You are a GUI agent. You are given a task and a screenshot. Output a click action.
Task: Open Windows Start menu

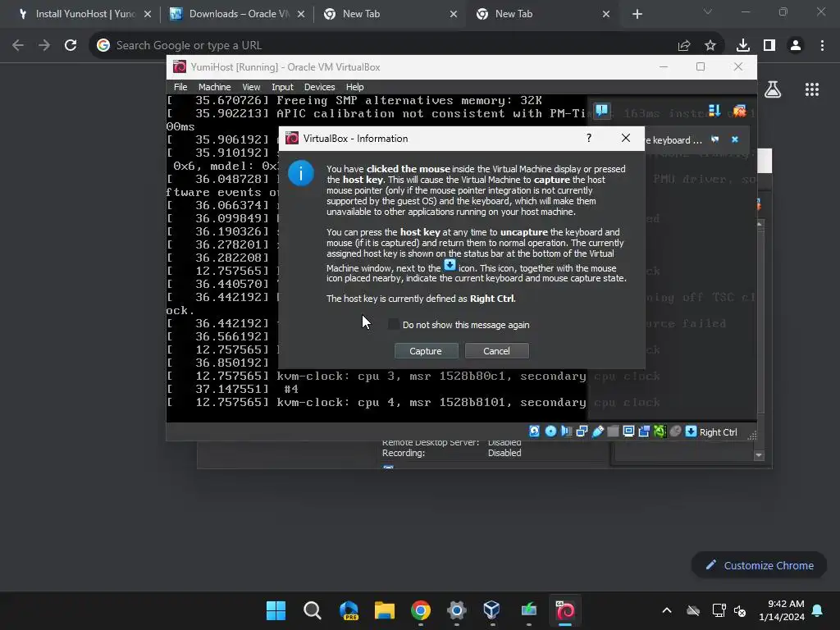point(276,610)
